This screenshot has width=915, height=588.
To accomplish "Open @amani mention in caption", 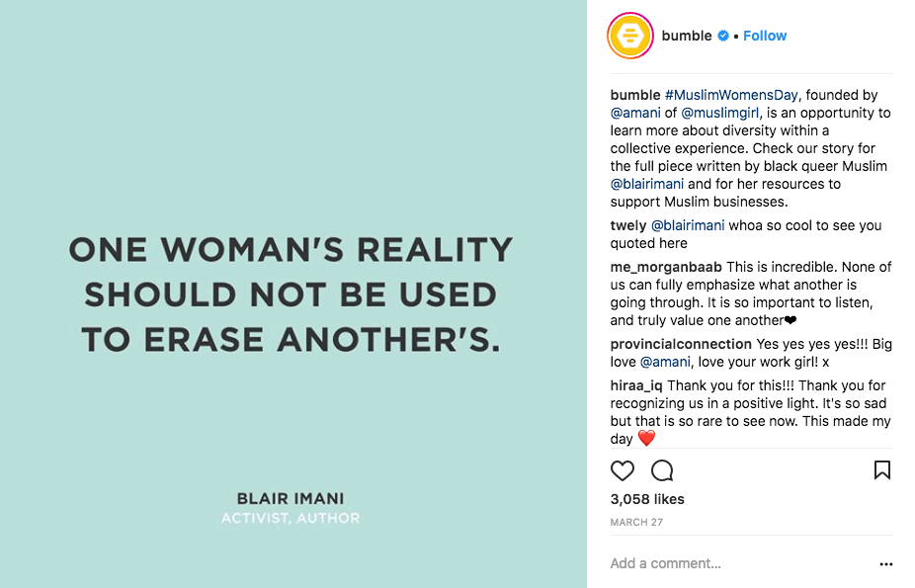I will point(635,113).
